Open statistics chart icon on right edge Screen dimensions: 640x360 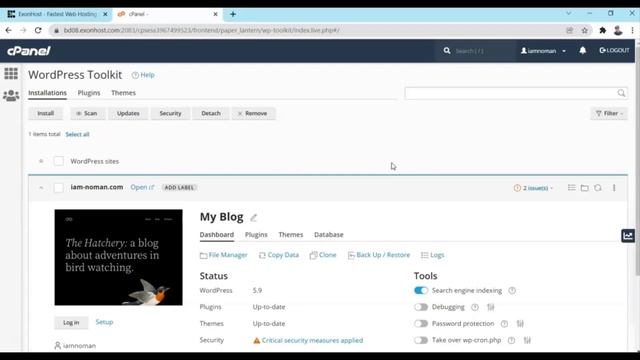628,236
